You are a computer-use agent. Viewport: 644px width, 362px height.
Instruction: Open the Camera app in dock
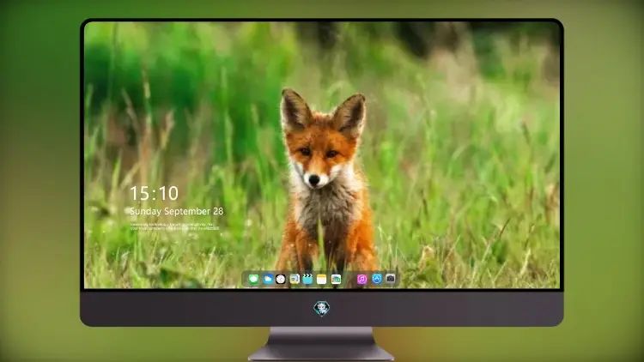(x=391, y=279)
